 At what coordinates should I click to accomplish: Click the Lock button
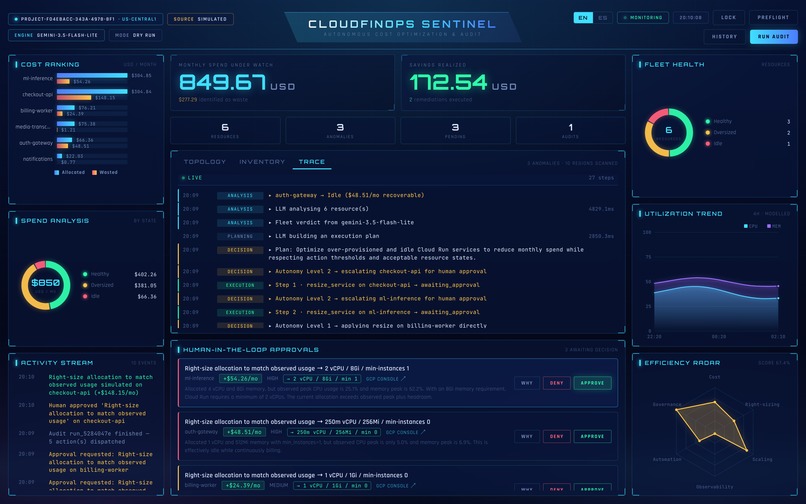(728, 17)
